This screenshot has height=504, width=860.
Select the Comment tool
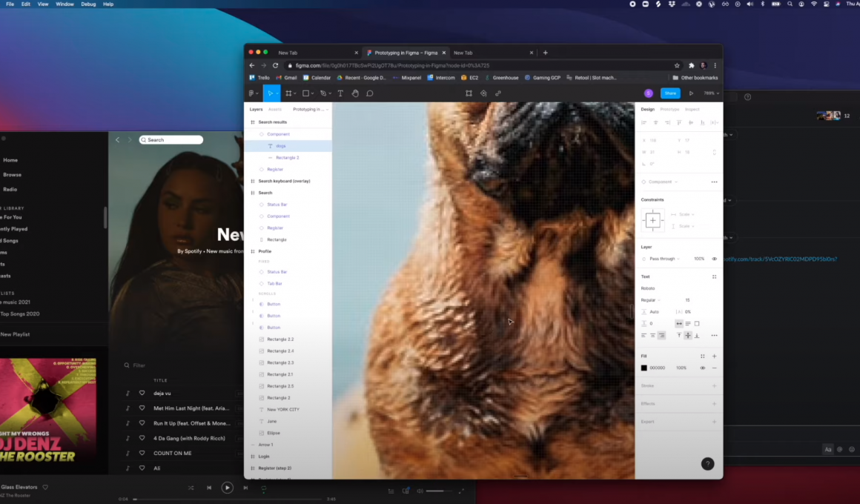click(369, 93)
